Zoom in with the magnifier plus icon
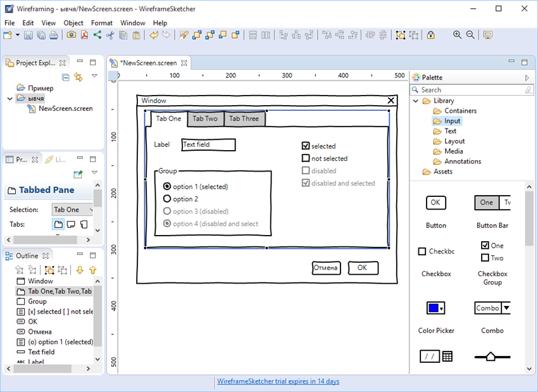Screen dimensions: 538x392 457,35
